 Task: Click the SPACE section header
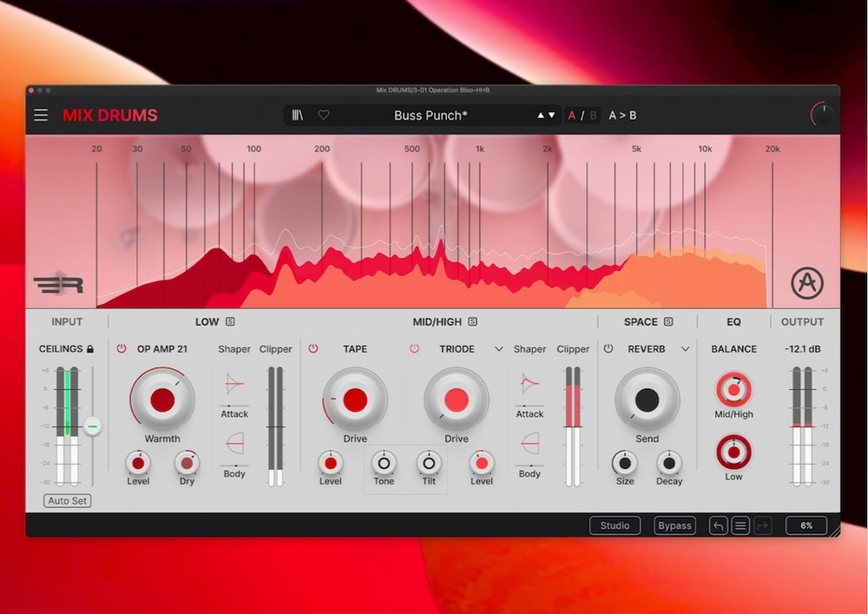point(641,321)
